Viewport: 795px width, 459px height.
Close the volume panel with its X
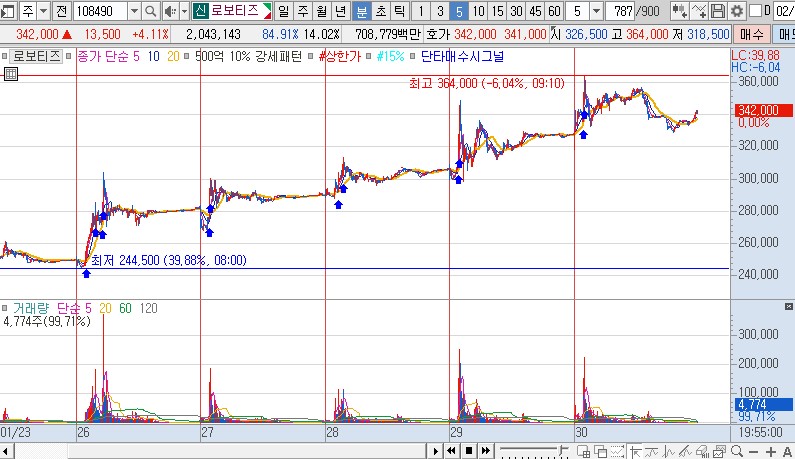coord(789,306)
